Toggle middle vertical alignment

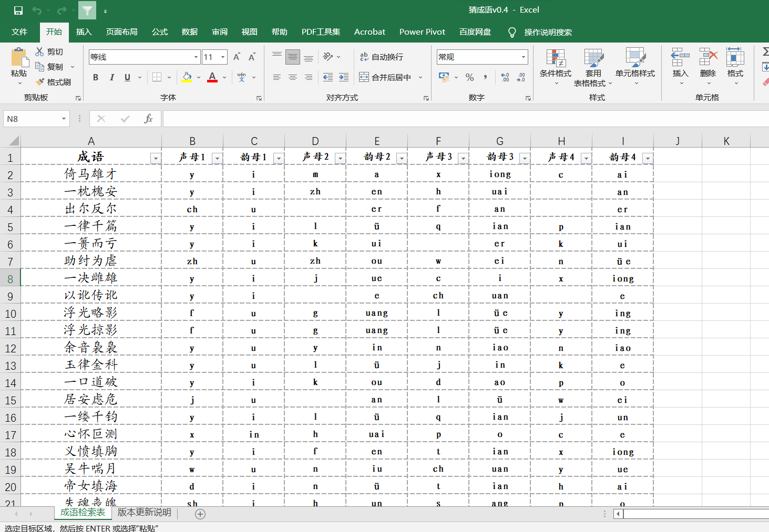coord(293,57)
